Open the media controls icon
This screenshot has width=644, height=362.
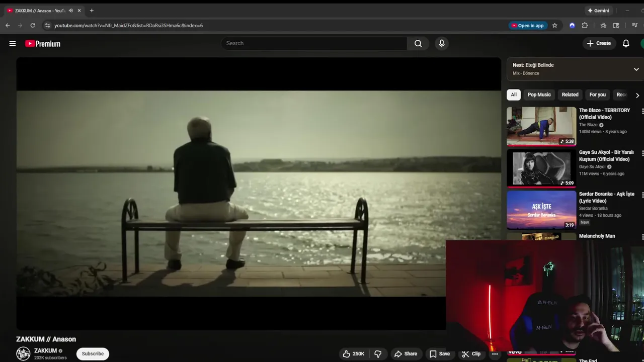634,26
